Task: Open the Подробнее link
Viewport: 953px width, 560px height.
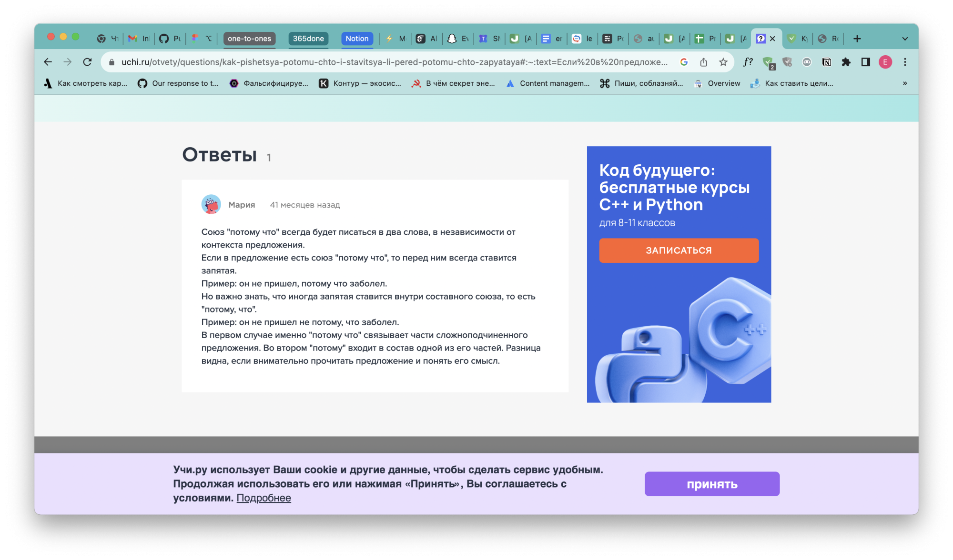Action: (264, 498)
